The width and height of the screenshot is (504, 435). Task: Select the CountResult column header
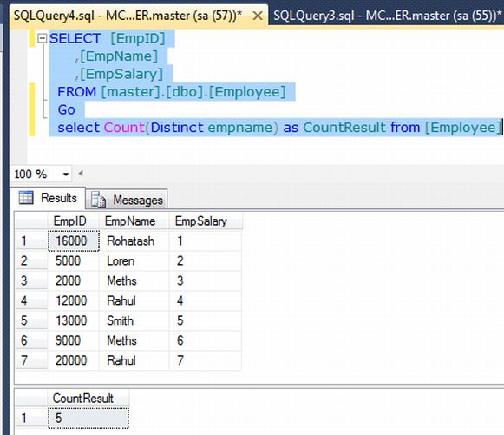(x=88, y=399)
